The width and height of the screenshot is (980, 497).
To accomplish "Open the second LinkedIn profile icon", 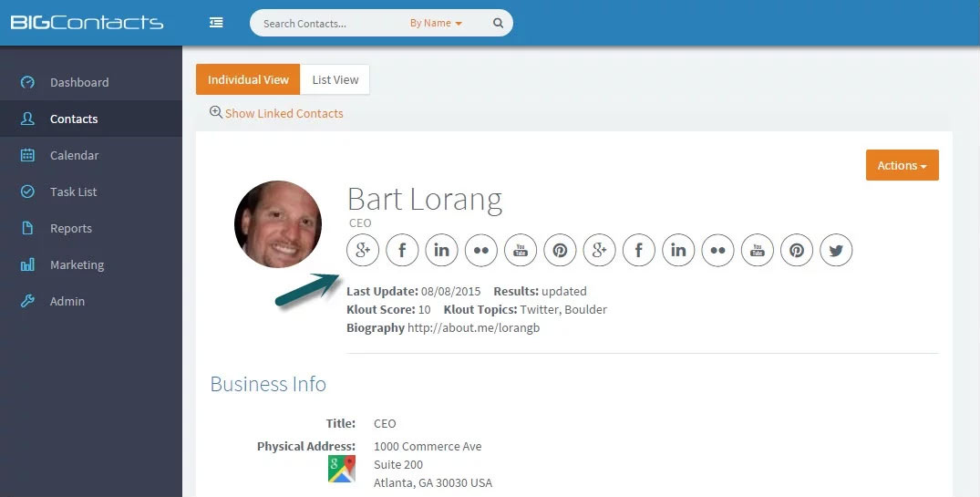I will pos(678,250).
